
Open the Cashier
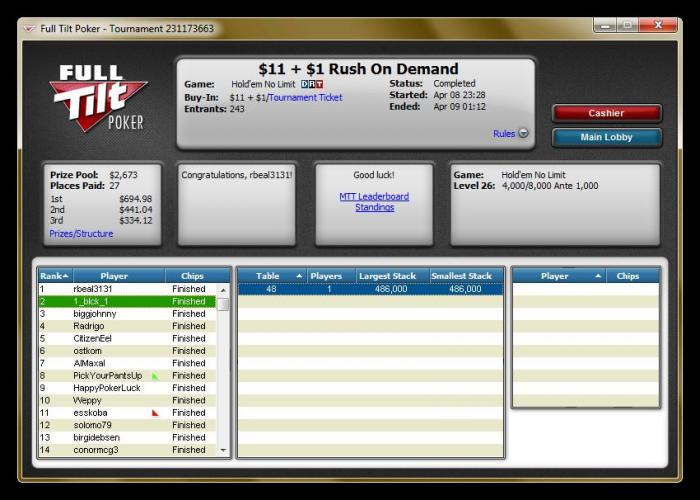tap(607, 113)
